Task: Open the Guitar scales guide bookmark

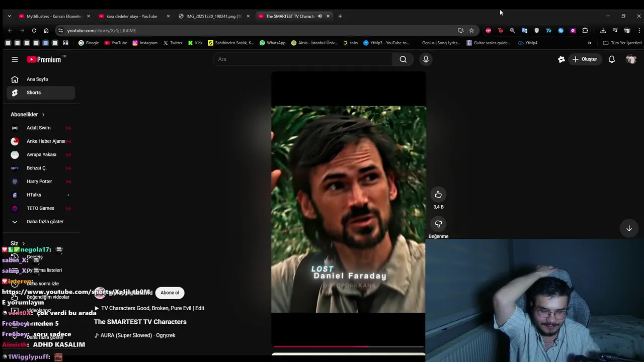Action: click(489, 43)
